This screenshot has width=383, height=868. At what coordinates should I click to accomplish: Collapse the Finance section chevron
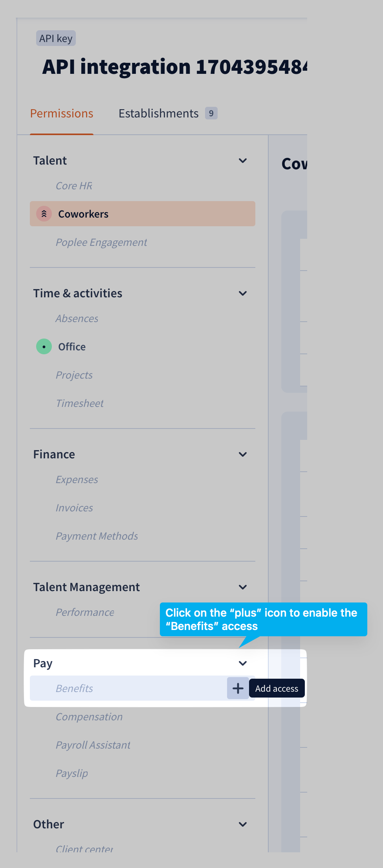243,454
